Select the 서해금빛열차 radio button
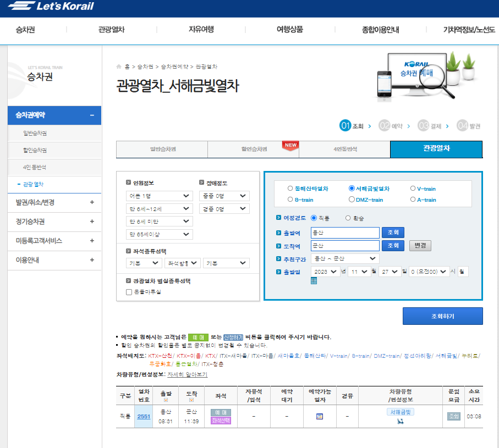This screenshot has width=499, height=448. 352,188
